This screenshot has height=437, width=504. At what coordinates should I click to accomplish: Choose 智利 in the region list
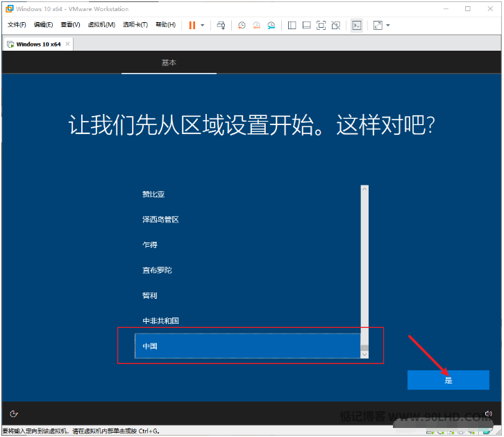248,295
